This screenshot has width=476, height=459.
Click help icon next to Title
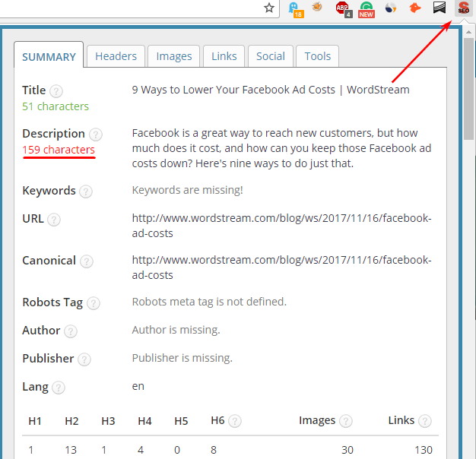tap(56, 91)
